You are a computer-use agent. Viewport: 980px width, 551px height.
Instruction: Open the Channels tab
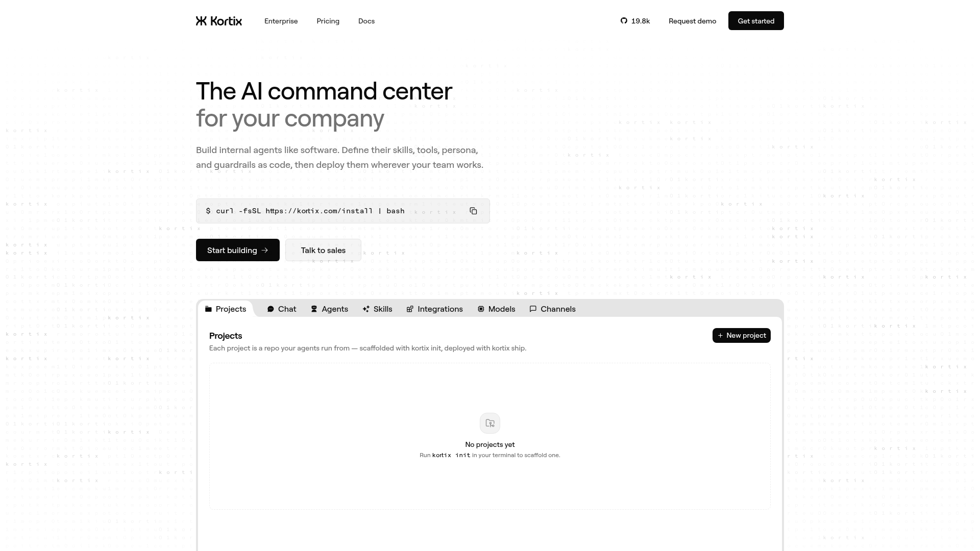pyautogui.click(x=553, y=309)
